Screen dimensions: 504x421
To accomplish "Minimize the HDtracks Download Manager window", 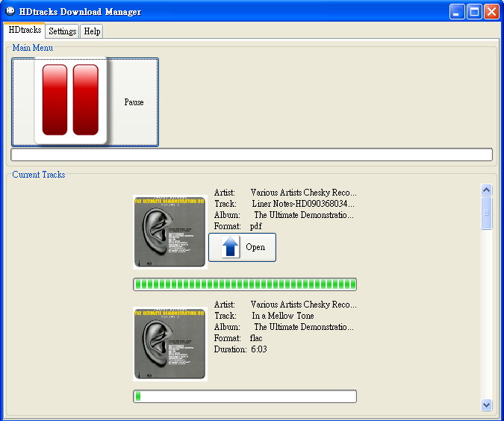I will click(457, 12).
